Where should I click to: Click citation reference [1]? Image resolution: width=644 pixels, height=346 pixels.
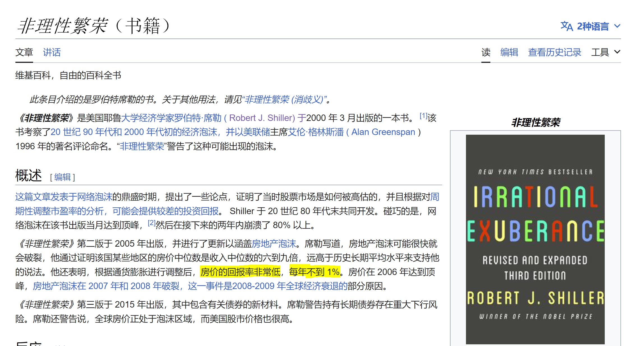(x=423, y=116)
